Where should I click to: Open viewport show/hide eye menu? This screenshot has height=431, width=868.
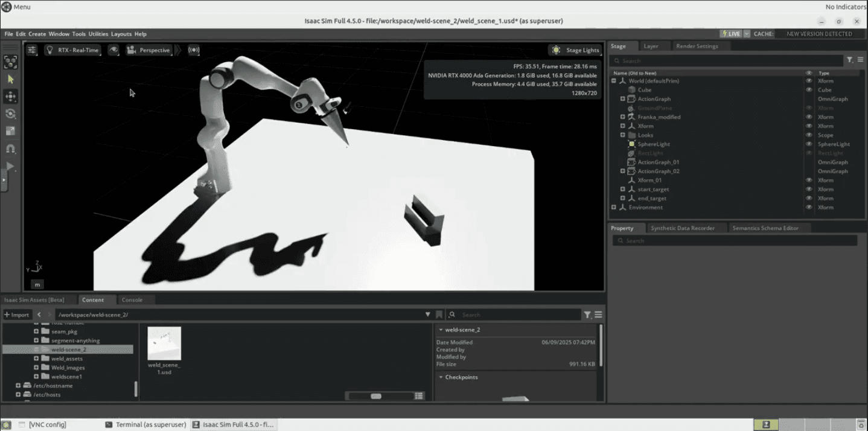[x=113, y=50]
